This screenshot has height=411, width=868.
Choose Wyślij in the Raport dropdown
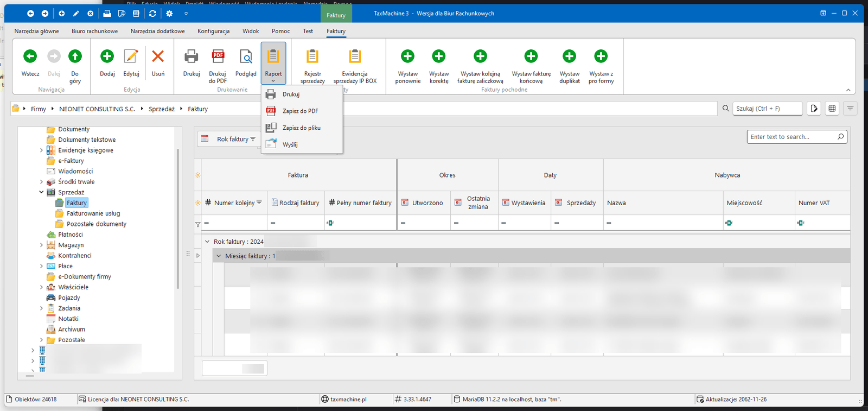[290, 145]
